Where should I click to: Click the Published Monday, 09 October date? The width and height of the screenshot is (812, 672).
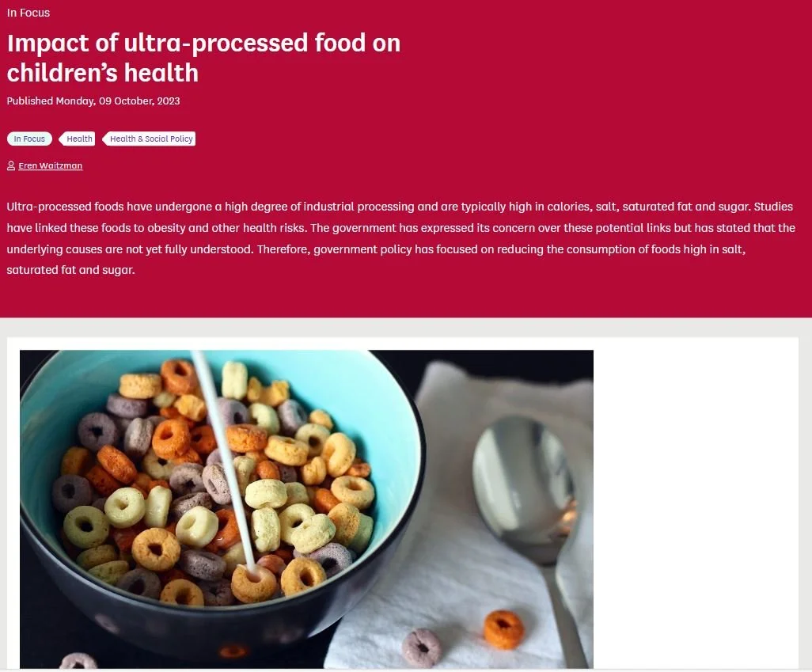pos(93,101)
